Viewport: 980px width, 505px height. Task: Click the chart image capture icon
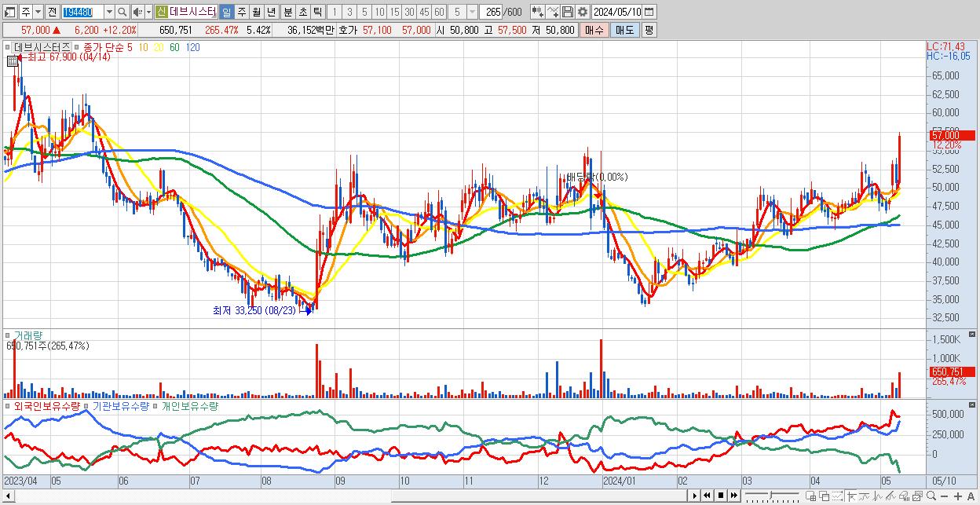(917, 496)
